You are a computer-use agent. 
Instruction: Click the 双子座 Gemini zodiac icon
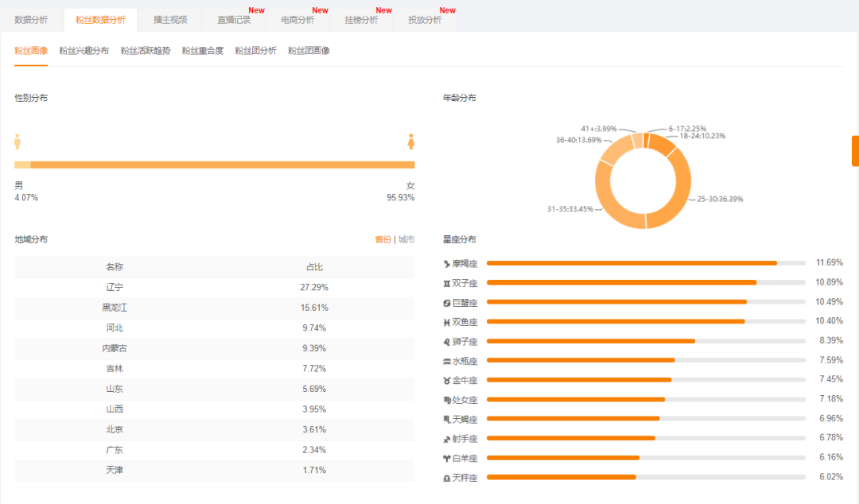pyautogui.click(x=446, y=284)
